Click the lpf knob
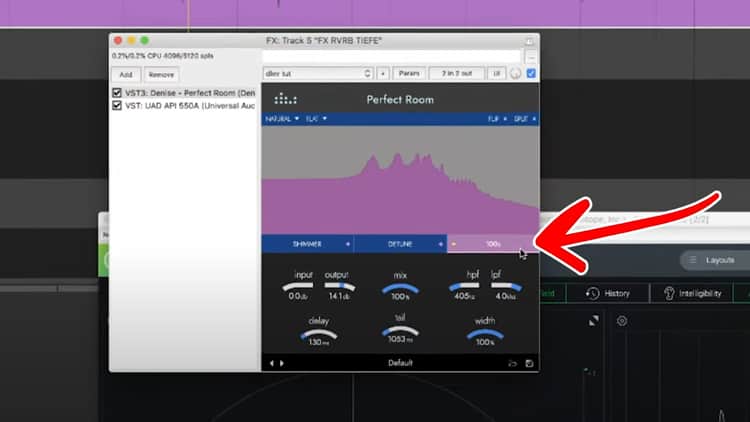The height and width of the screenshot is (422, 750). point(506,286)
